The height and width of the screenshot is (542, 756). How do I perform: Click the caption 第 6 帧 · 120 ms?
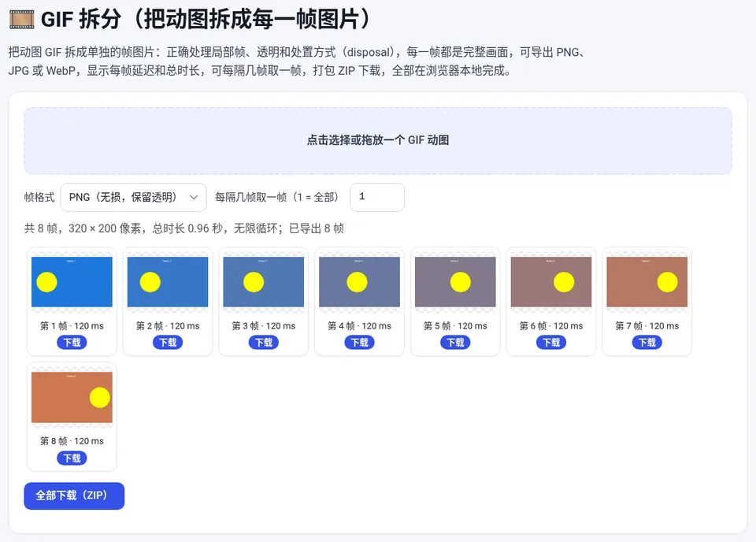(x=551, y=326)
